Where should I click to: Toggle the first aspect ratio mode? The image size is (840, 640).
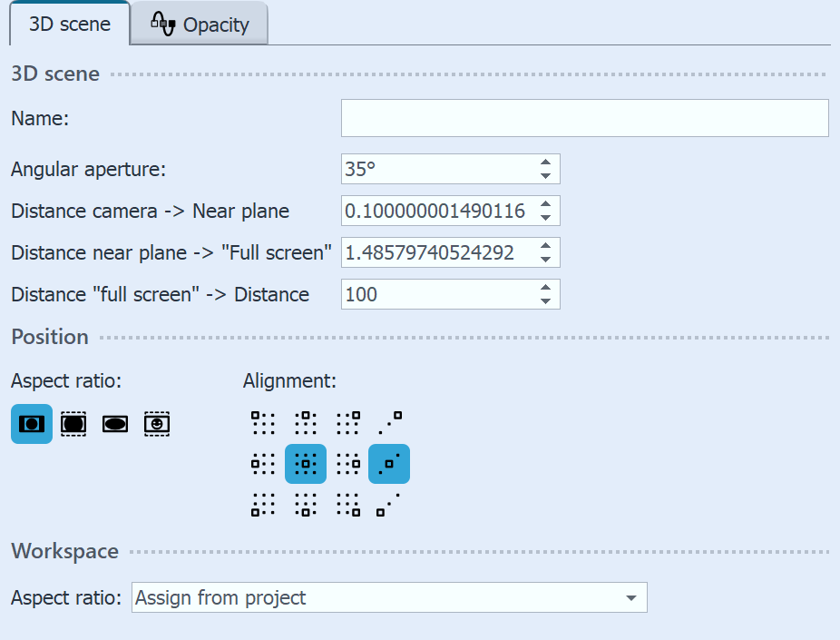(32, 423)
